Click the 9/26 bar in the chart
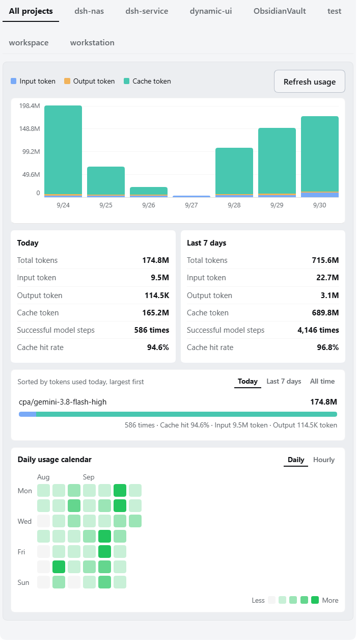 click(149, 192)
